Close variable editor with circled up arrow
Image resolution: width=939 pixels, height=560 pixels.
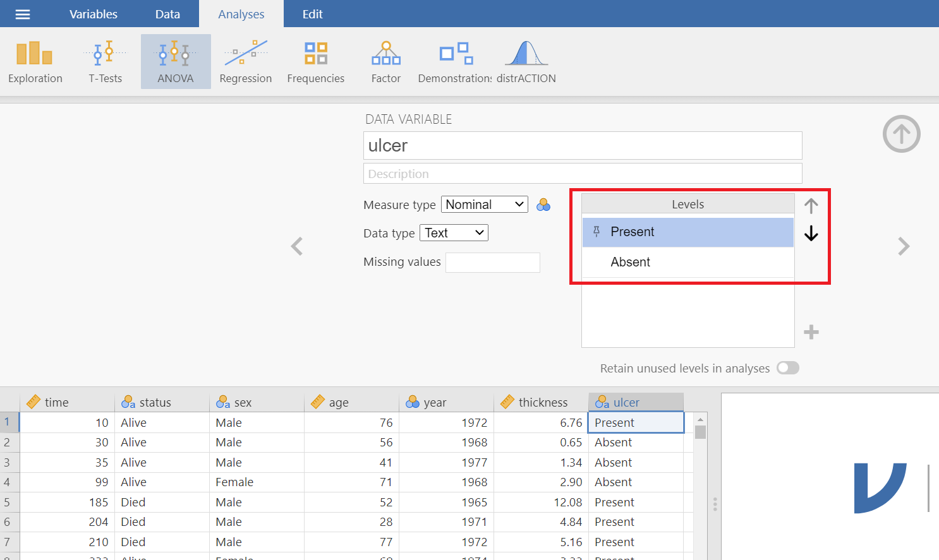[x=901, y=134]
